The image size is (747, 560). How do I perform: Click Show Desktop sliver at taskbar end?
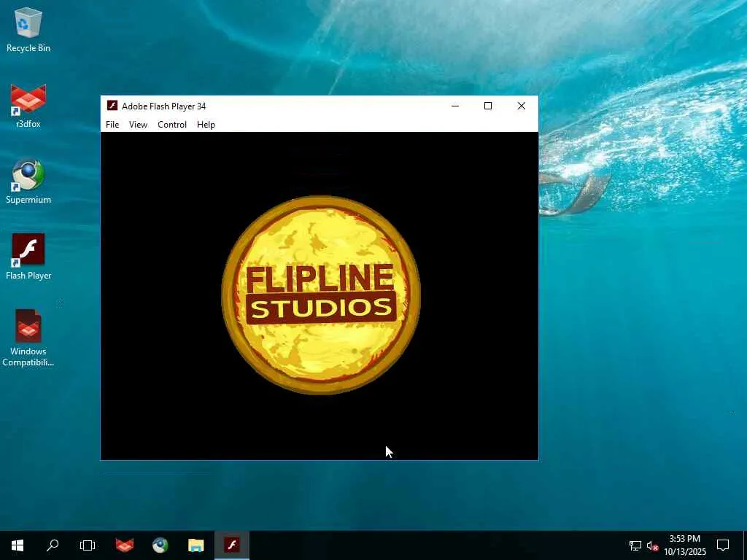[745, 545]
